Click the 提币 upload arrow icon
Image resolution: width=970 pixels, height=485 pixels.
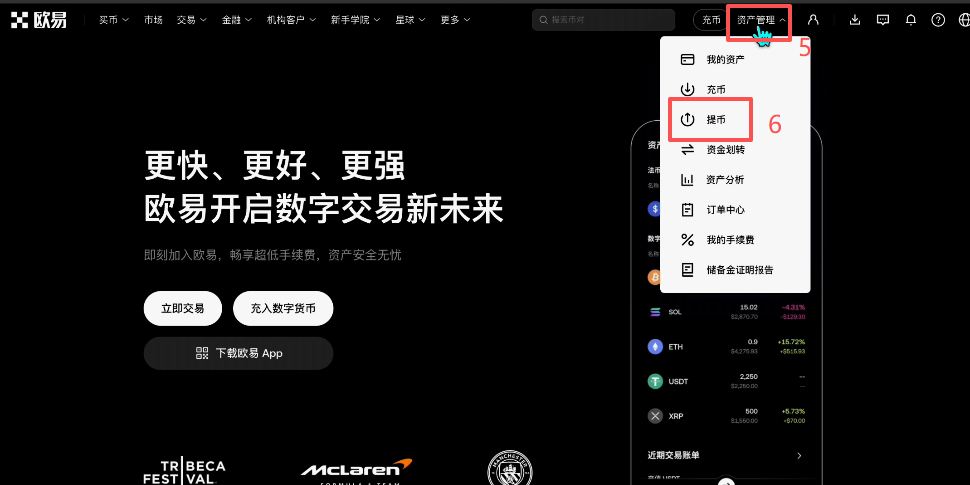coord(687,119)
